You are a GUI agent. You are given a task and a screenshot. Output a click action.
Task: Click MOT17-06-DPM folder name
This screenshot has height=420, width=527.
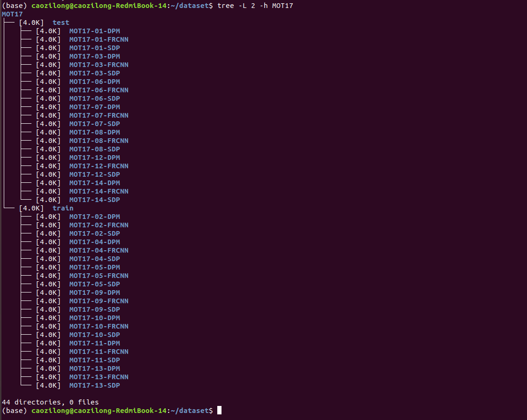click(x=94, y=82)
